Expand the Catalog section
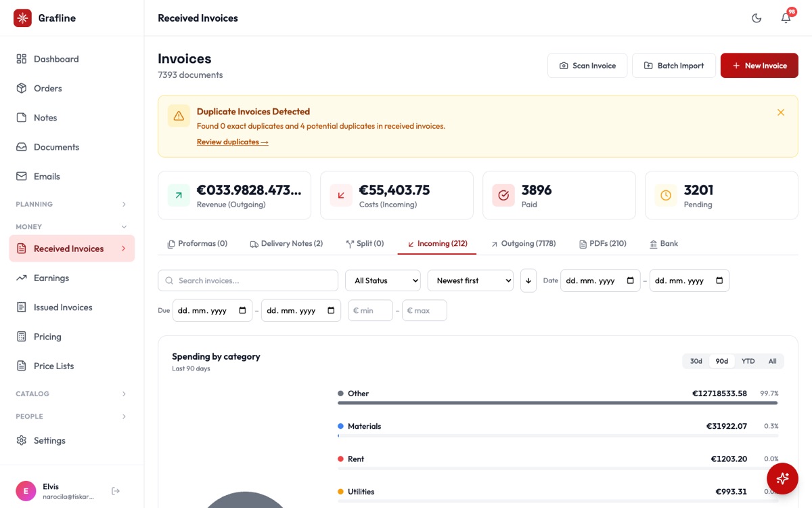Viewport: 812px width, 508px height. (x=72, y=394)
